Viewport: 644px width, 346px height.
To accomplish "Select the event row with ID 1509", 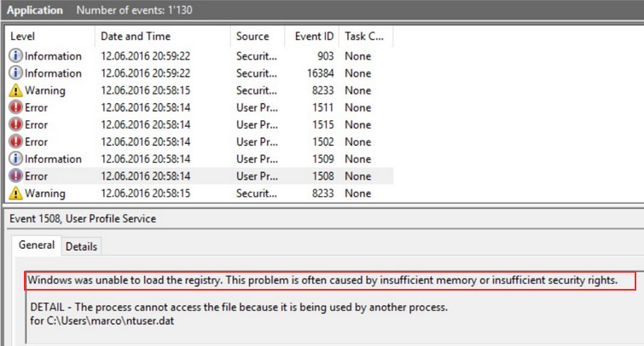I will click(x=200, y=159).
